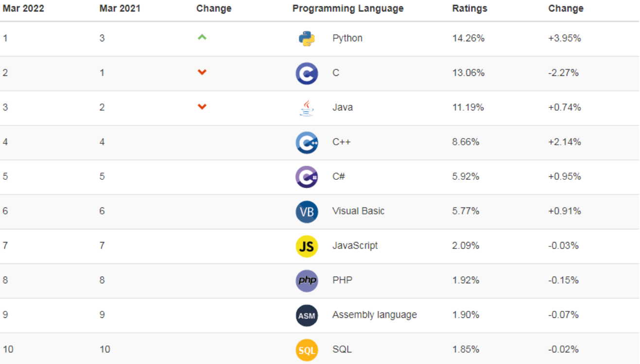The height and width of the screenshot is (364, 640).
Task: Click the Ratings column header
Action: (x=469, y=8)
